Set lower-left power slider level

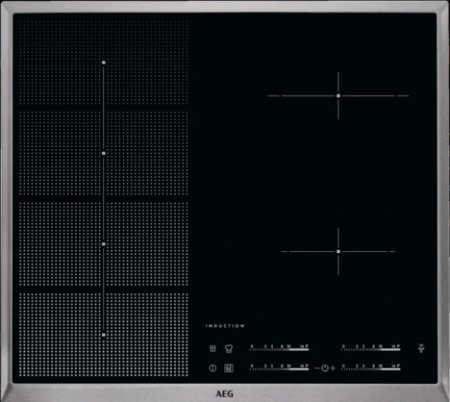(x=279, y=368)
